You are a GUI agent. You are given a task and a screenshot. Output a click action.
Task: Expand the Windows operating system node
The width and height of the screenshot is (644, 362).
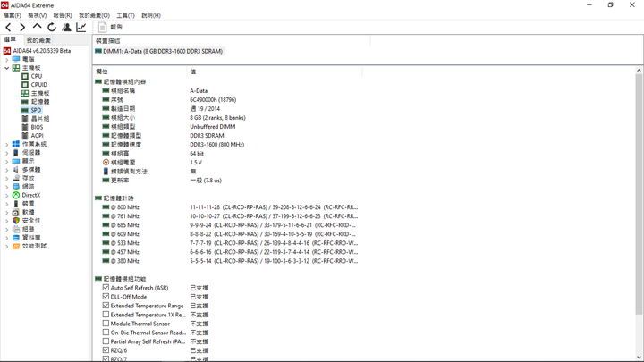click(x=6, y=145)
